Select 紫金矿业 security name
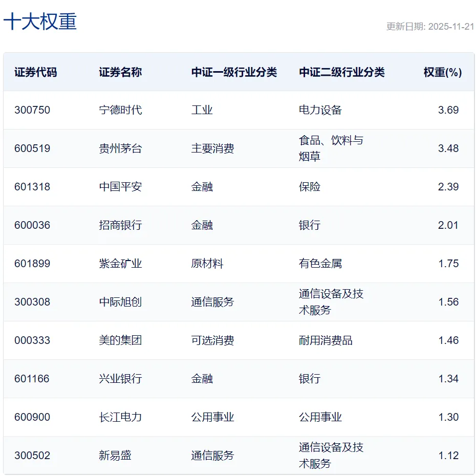This screenshot has width=476, height=476. tap(120, 264)
